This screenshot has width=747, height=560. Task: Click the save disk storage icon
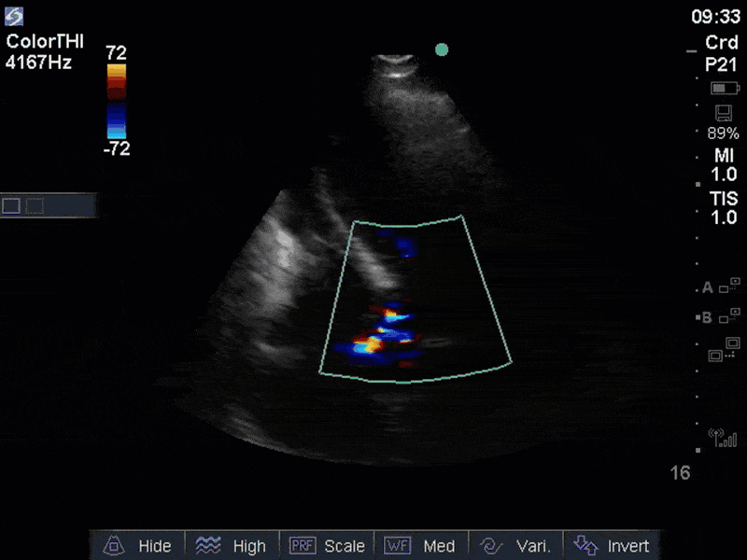[x=723, y=113]
